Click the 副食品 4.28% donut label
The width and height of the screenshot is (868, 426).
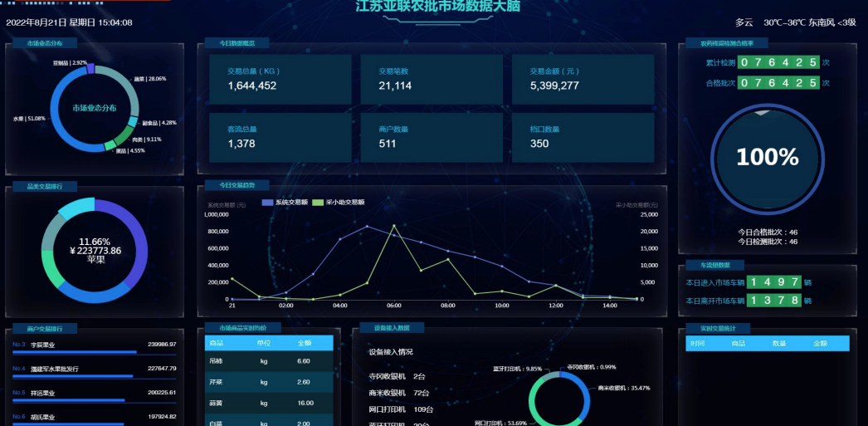pos(158,123)
